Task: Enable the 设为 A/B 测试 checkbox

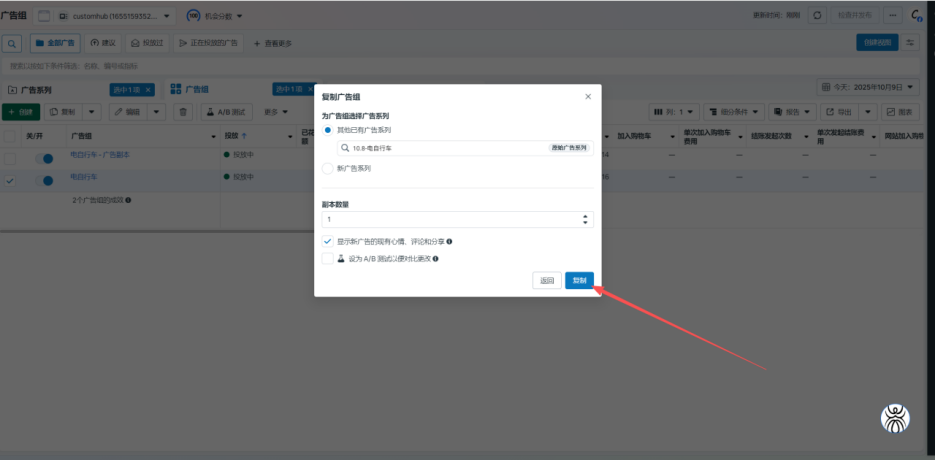Action: point(328,259)
